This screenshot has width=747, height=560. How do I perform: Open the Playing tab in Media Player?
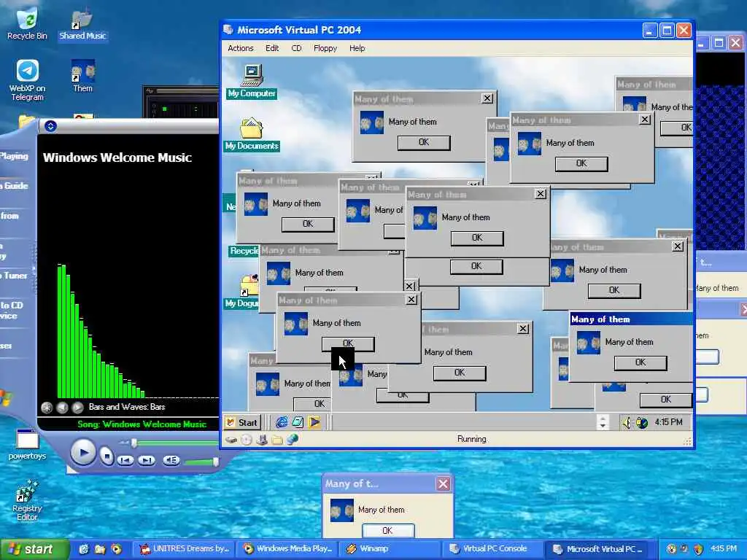coord(14,156)
